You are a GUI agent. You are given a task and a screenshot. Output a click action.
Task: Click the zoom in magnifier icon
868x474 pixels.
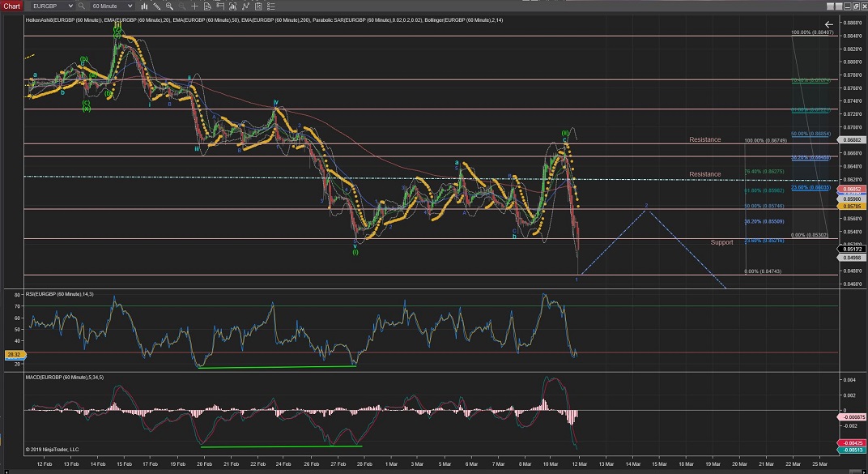point(169,6)
